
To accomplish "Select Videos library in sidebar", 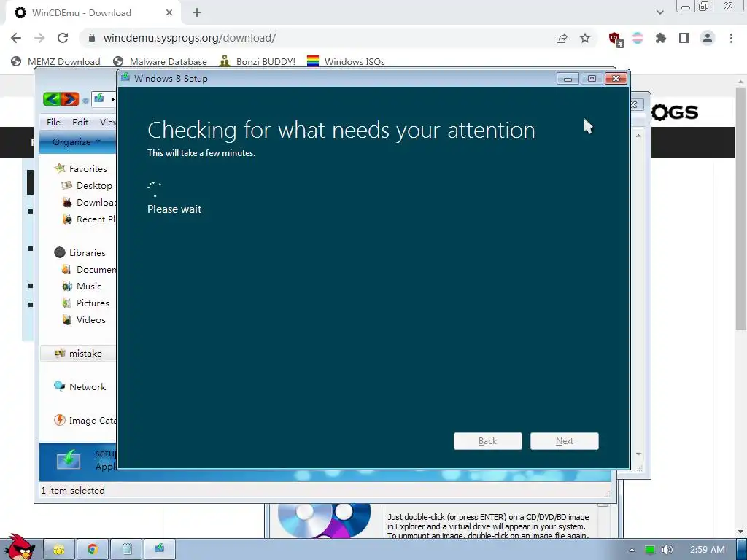I will point(90,320).
